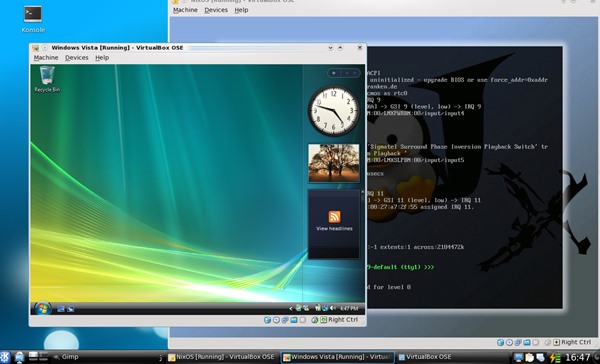600x364 pixels.
Task: Click keyboard capture icon beside NixOS Right Ctrl
Action: 556,343
